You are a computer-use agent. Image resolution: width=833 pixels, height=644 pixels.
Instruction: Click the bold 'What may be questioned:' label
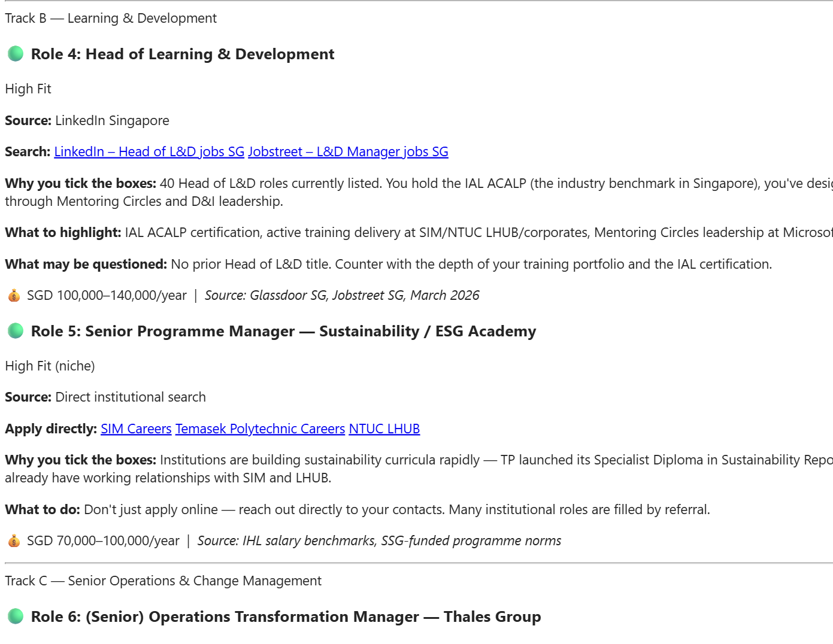[x=86, y=264]
